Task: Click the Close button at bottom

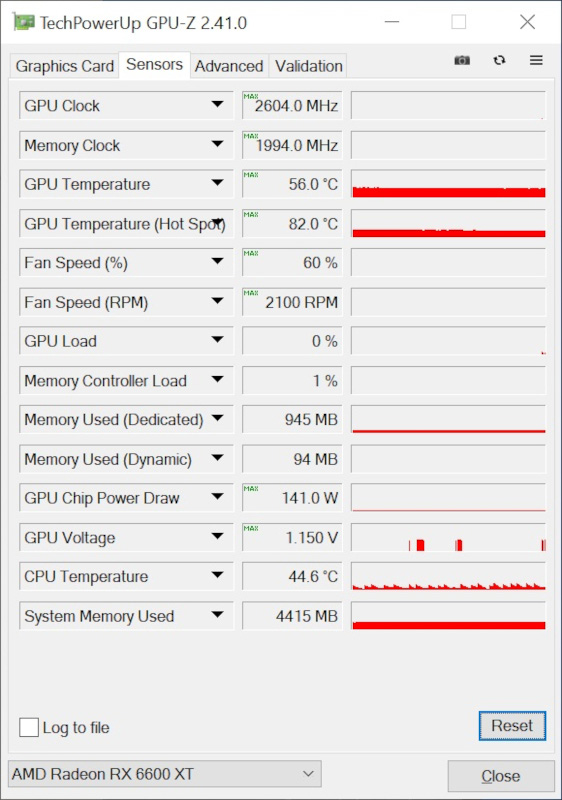Action: pos(501,776)
